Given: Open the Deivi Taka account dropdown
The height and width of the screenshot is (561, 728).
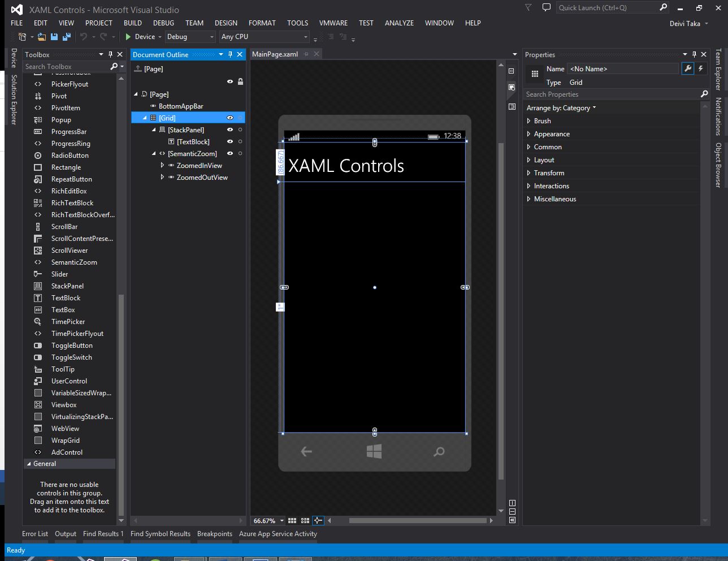Looking at the screenshot, I should [x=689, y=24].
